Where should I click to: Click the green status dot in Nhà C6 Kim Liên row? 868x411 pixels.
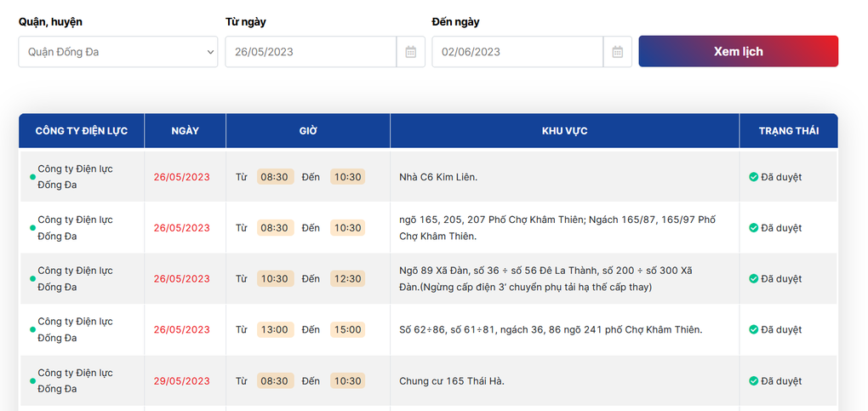[32, 177]
